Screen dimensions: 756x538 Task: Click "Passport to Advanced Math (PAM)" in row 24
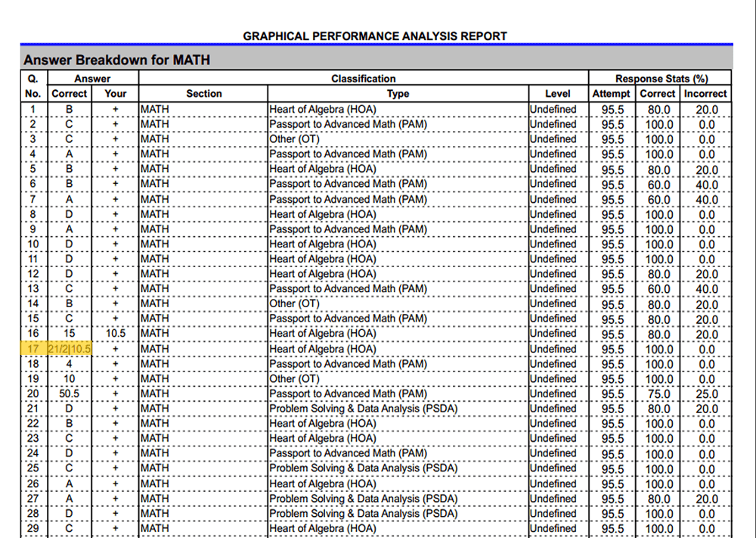pyautogui.click(x=348, y=453)
